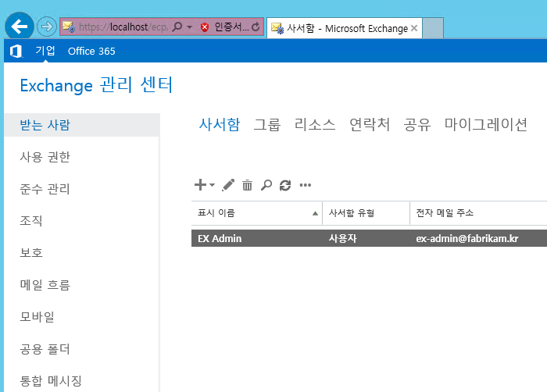Viewport: 547px width, 392px height.
Task: Switch to the Office 365 header tab
Action: tap(91, 51)
